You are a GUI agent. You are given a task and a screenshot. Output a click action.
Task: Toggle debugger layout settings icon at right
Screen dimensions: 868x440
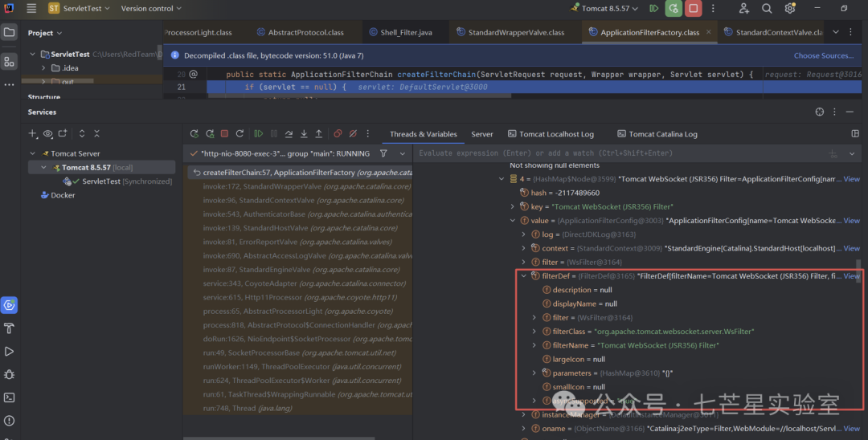[x=855, y=134]
